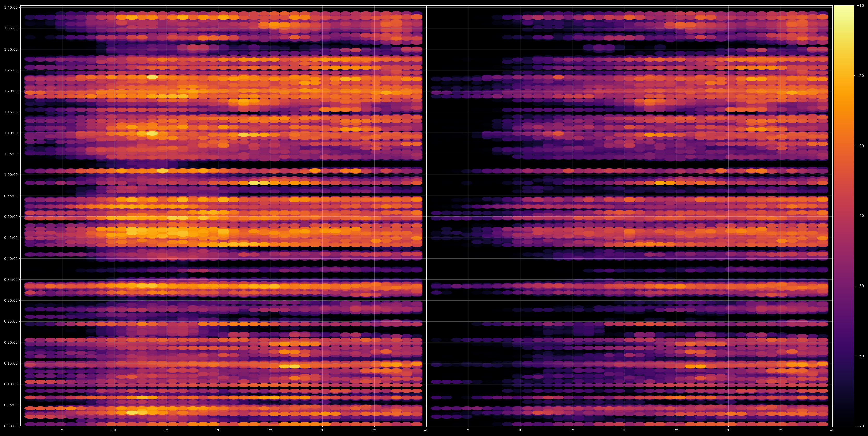
Task: Select the y-axis tick label 1:35:00
Action: tap(11, 28)
